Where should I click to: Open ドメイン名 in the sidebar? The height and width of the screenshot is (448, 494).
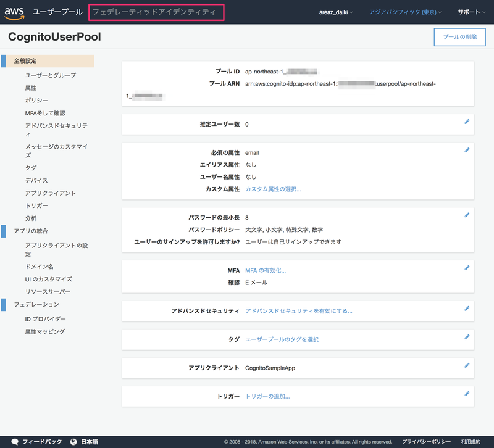40,267
